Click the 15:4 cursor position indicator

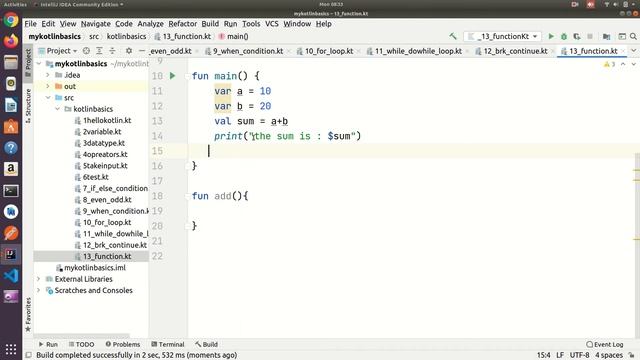[x=543, y=355]
